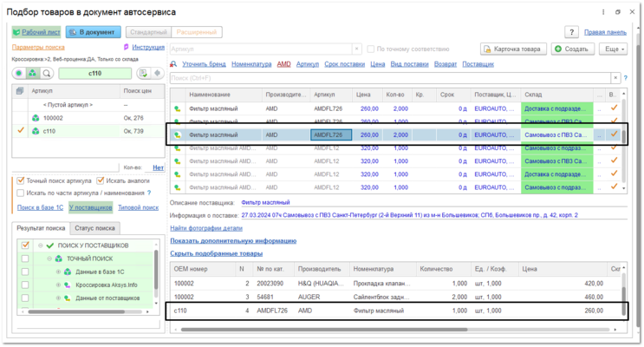Click the question mark help button near Правая панель
Image resolution: width=644 pixels, height=347 pixels.
pos(571,32)
